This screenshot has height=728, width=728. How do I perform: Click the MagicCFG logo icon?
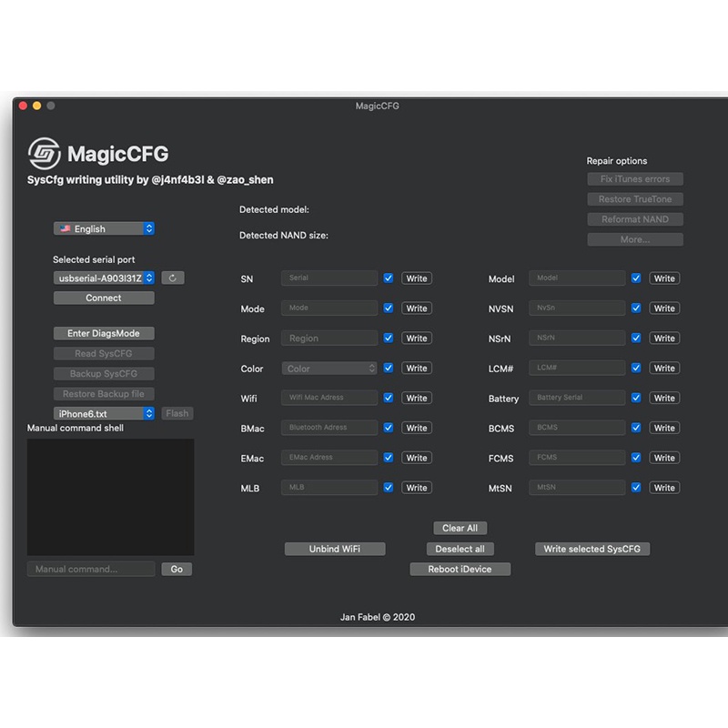[x=44, y=154]
